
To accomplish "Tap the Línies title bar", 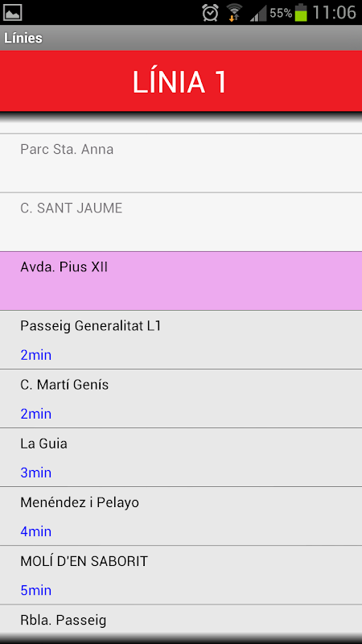I will click(181, 38).
